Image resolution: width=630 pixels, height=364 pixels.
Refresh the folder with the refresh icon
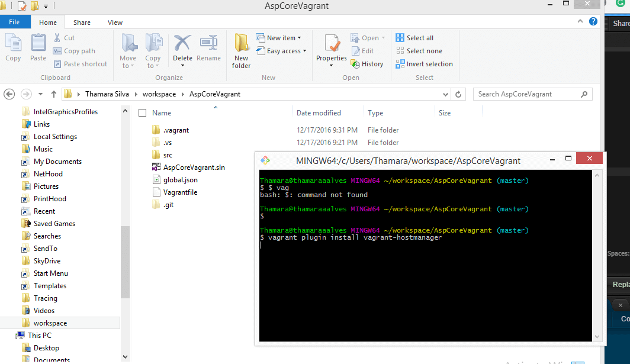click(458, 94)
